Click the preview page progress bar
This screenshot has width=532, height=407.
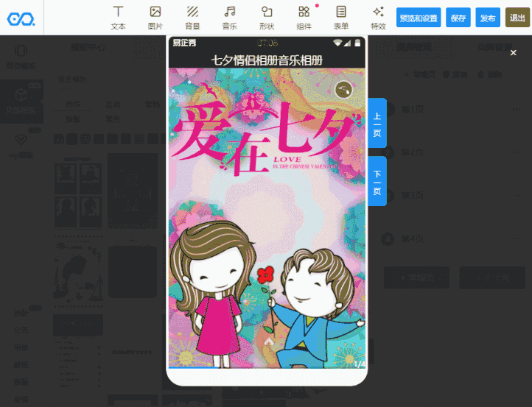pyautogui.click(x=267, y=367)
